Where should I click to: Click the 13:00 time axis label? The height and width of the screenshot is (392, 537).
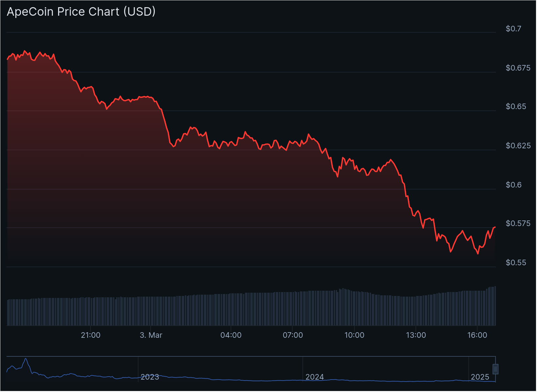point(416,335)
